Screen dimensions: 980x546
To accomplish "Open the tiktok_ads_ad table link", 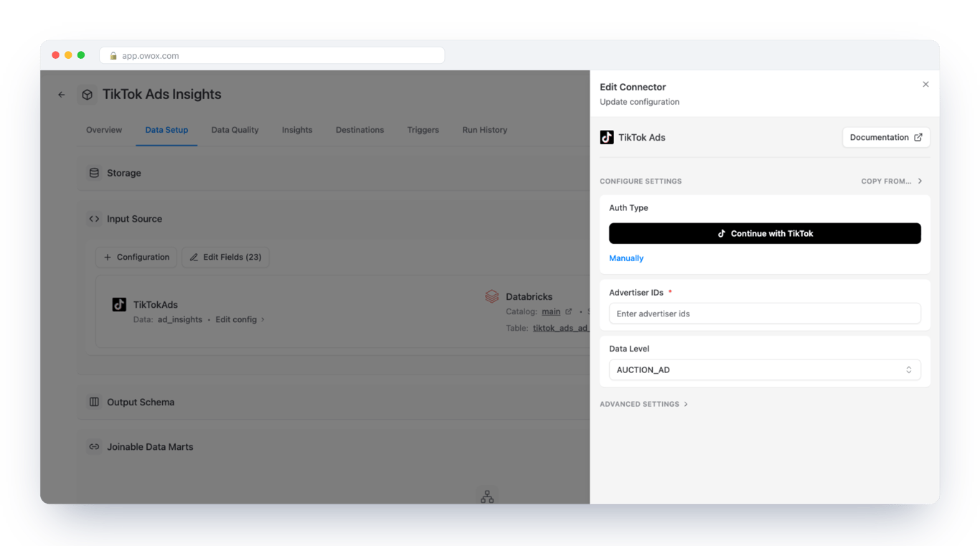I will tap(561, 328).
